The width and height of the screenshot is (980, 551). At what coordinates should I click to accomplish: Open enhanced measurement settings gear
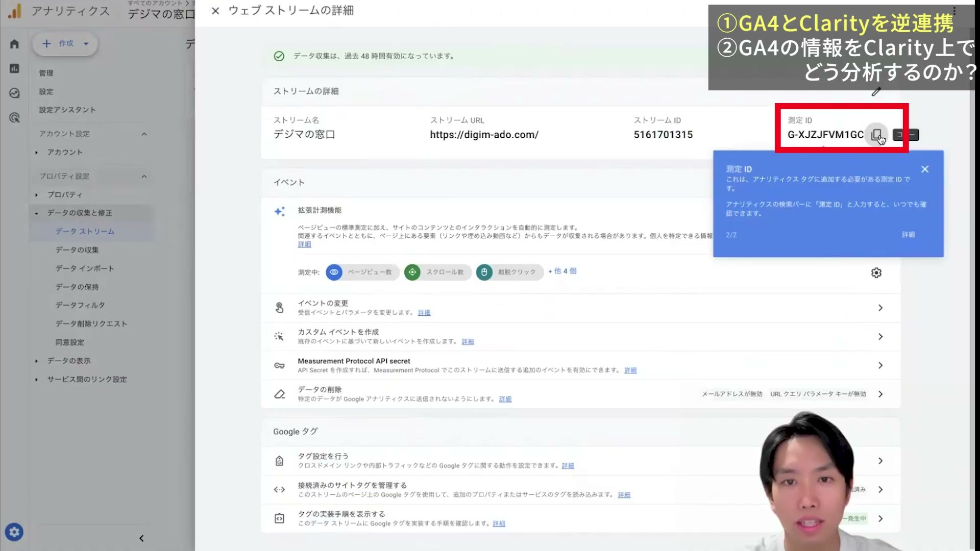876,273
